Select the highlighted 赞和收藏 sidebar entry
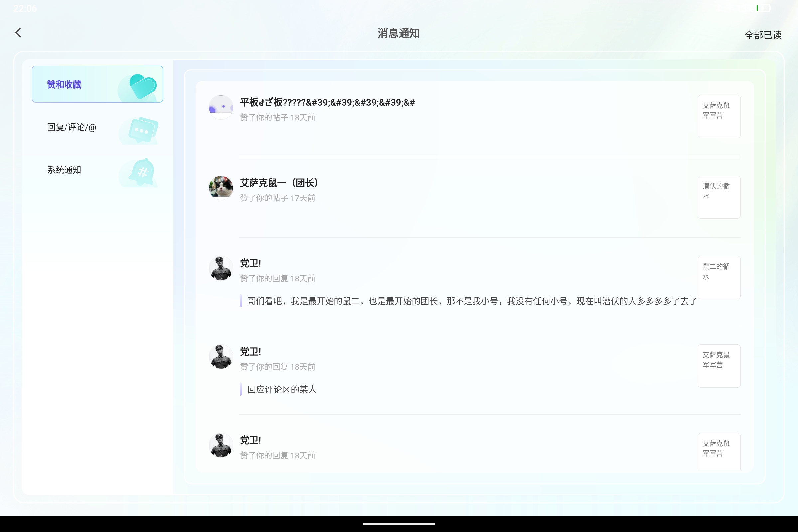This screenshot has height=532, width=798. (64, 84)
